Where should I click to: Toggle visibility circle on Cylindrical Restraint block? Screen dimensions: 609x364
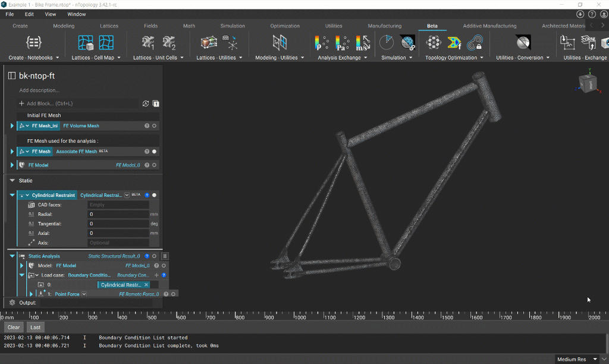pos(154,195)
